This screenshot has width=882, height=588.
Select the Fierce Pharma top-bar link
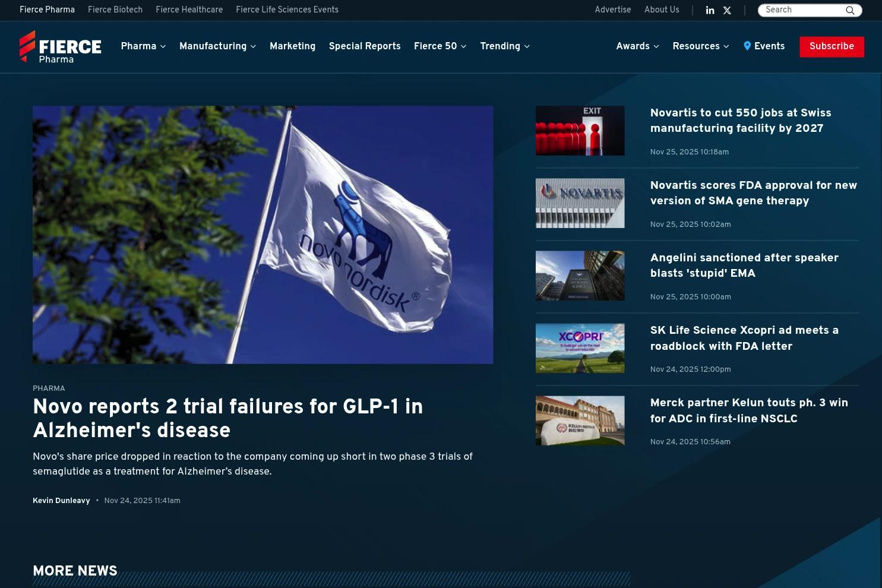coord(47,10)
